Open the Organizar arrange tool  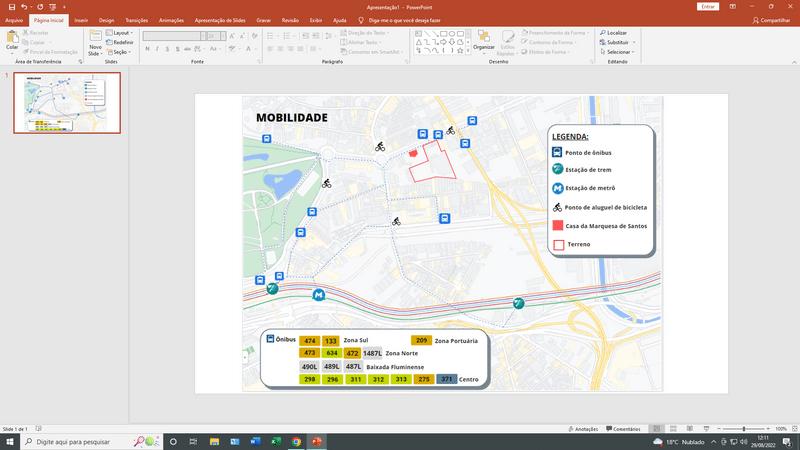pos(484,40)
